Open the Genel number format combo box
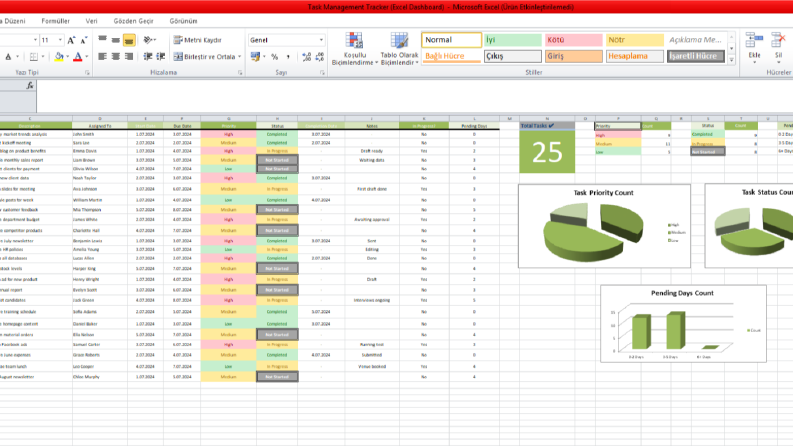Screen dimensions: 793x446 click(286, 40)
